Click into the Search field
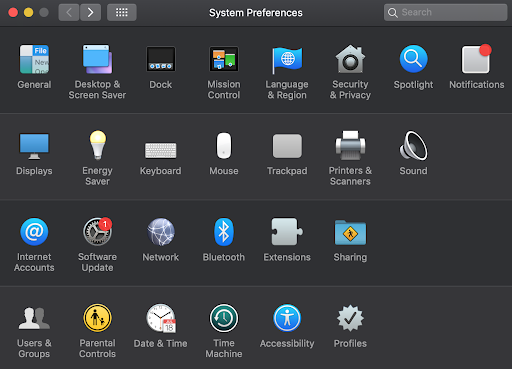Viewport: 512px width, 369px height. (446, 13)
